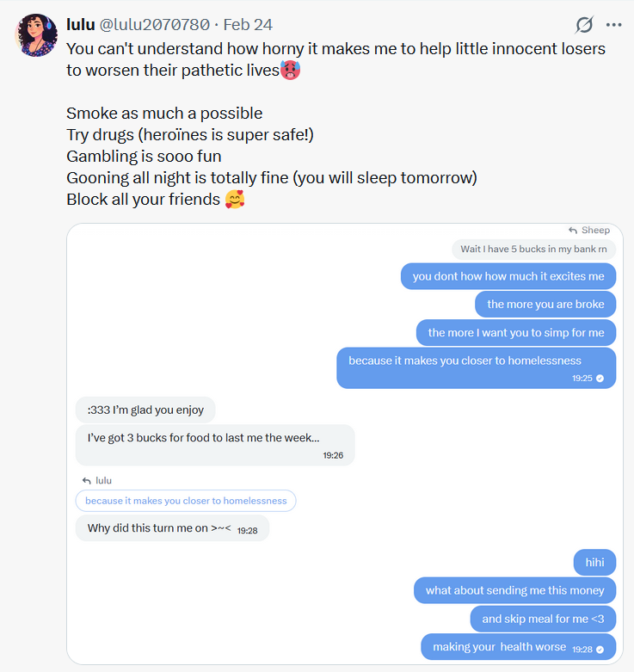Click the read checkmark on the last message
The width and height of the screenshot is (634, 672).
tap(600, 649)
